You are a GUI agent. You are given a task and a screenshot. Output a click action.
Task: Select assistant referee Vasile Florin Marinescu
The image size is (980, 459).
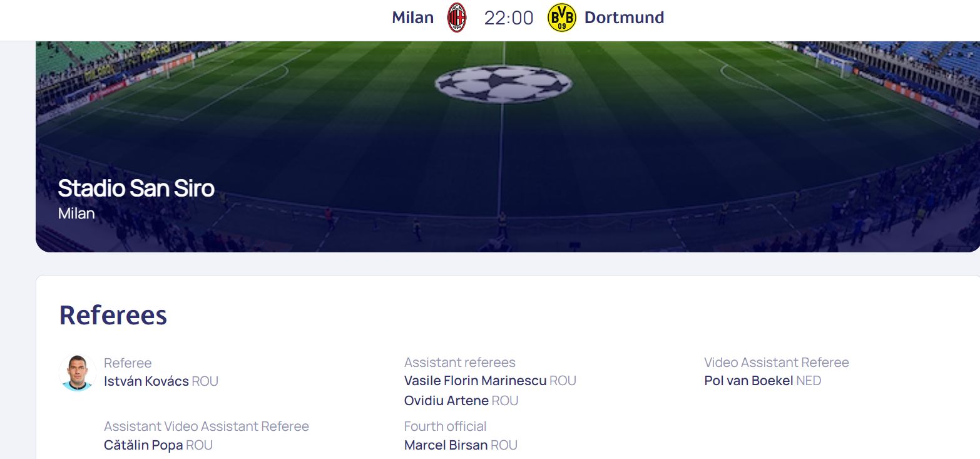click(x=476, y=380)
